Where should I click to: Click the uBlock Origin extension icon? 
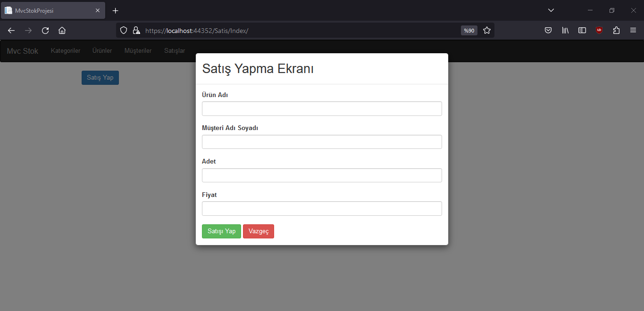(x=599, y=30)
